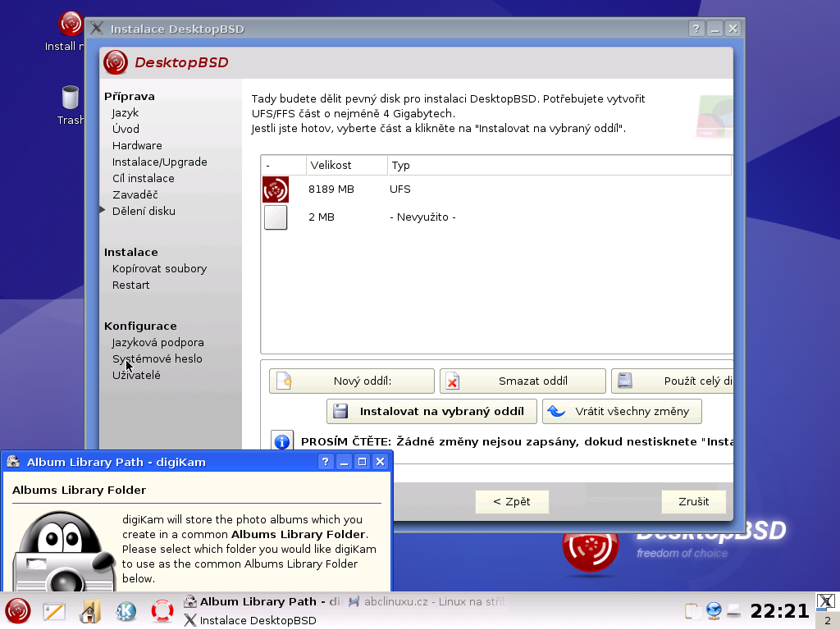Click the Kopírovat soubory step in the sidebar

[x=160, y=269]
